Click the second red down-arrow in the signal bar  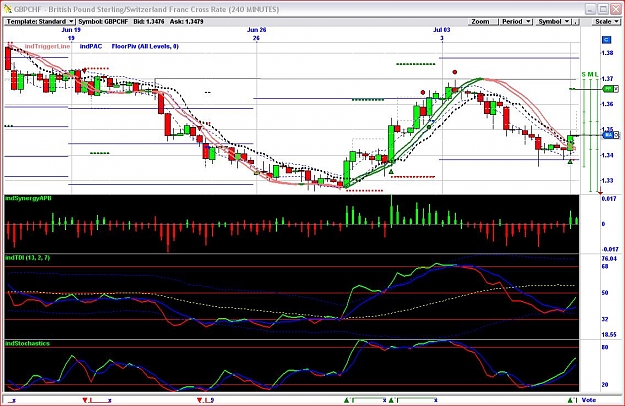coord(200,400)
